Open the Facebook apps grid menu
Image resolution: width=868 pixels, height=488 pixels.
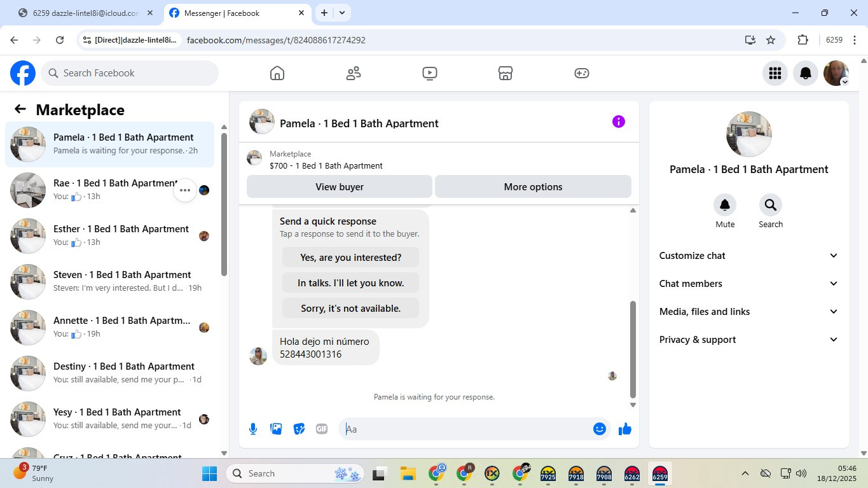(775, 73)
